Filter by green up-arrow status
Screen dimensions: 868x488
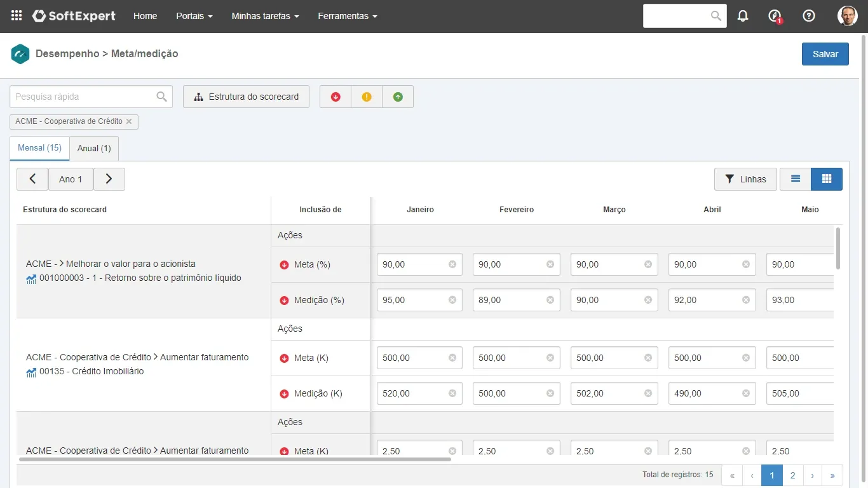click(398, 97)
